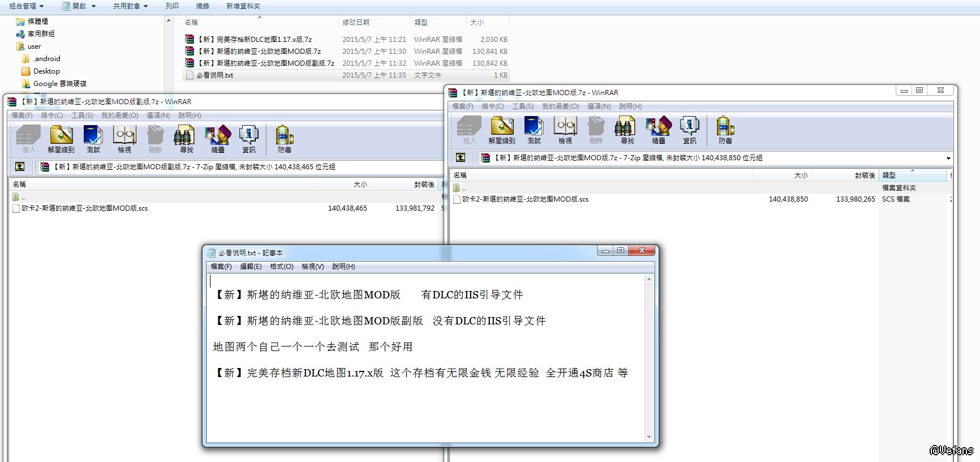Select 完美存档新DLC地图1.17.x版.7z file in Explorer

254,40
